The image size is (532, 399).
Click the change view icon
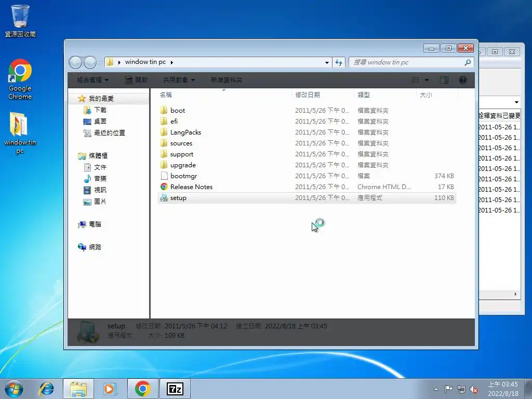pos(416,79)
